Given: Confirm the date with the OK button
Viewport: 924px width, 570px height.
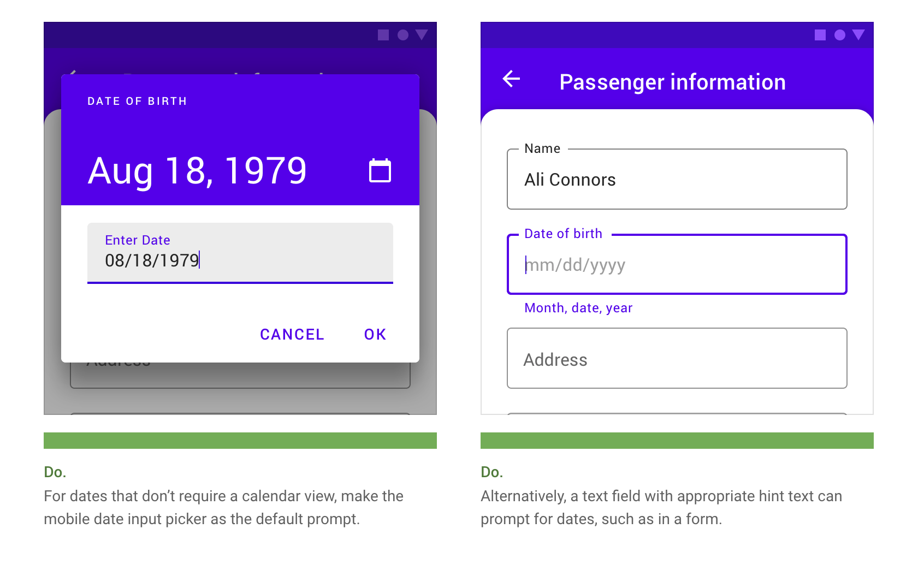Looking at the screenshot, I should pyautogui.click(x=374, y=334).
